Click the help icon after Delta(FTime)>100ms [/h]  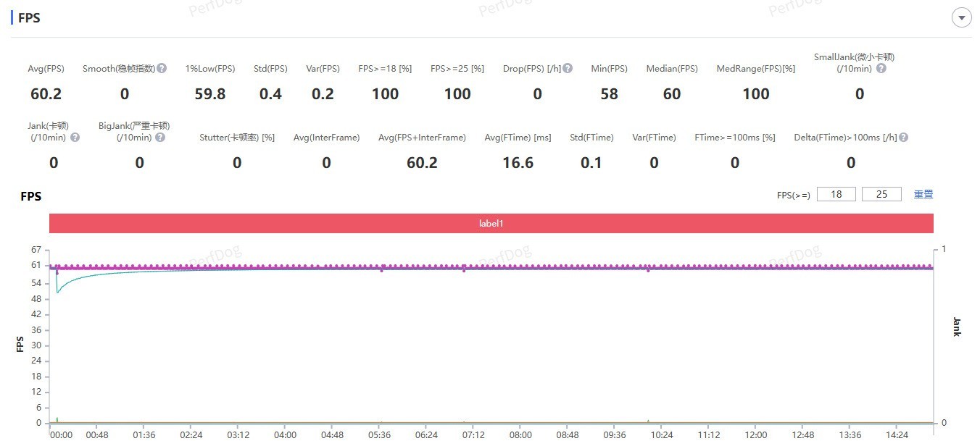click(x=903, y=138)
